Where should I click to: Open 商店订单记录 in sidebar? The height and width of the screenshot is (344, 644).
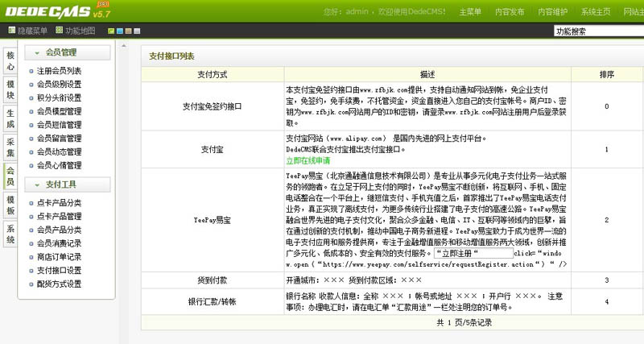[x=59, y=257]
